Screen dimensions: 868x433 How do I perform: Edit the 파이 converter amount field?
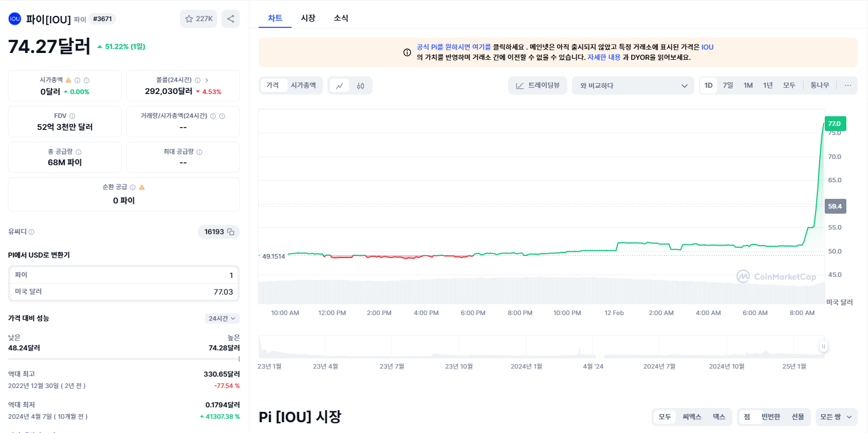point(124,275)
